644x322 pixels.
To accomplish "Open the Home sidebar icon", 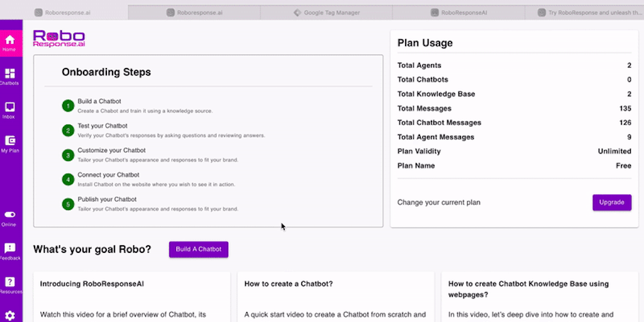I will (10, 42).
